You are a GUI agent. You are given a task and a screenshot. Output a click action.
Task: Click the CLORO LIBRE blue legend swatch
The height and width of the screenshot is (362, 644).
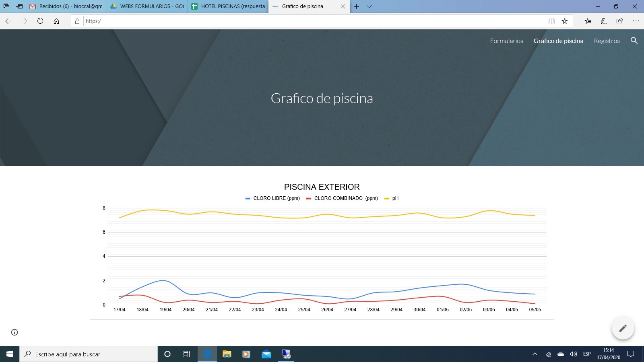point(248,198)
